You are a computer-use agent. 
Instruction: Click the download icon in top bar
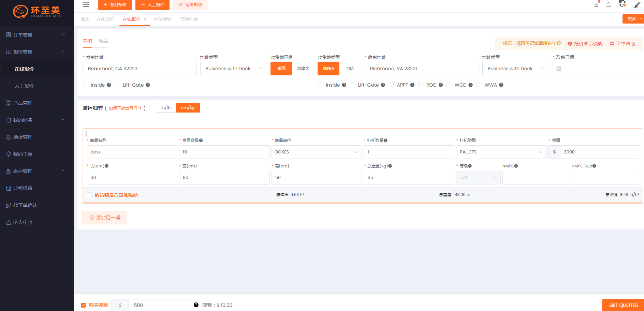click(x=596, y=5)
